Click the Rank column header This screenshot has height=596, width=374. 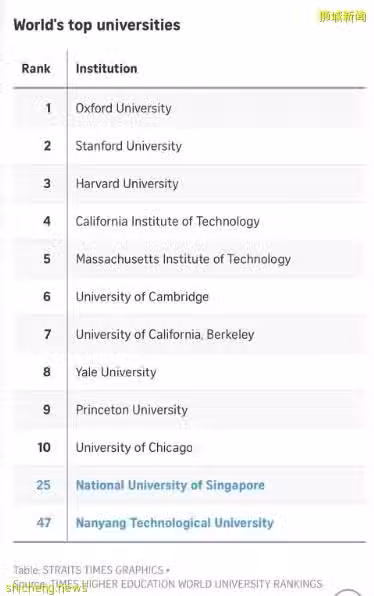coord(36,69)
